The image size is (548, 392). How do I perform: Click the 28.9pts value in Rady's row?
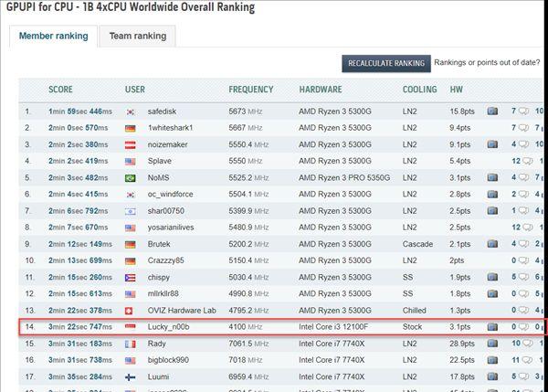coord(462,344)
